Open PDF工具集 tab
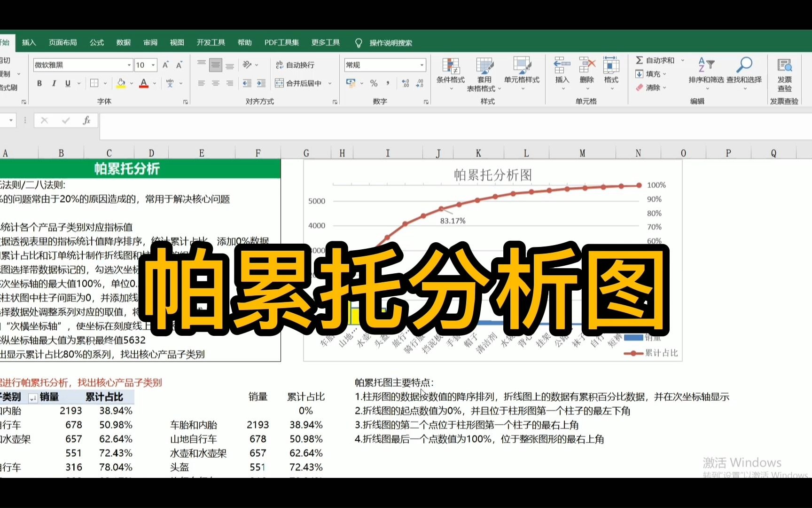The width and height of the screenshot is (812, 508). 282,42
